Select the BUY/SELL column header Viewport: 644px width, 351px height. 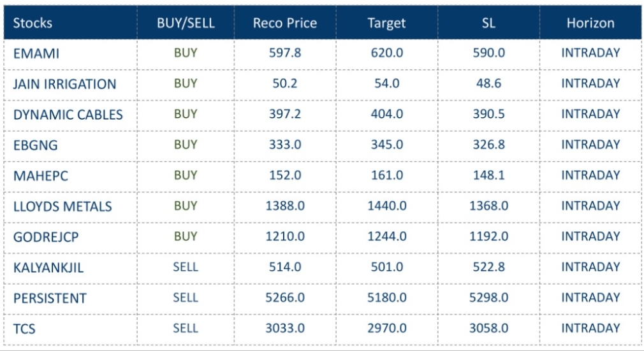(x=186, y=23)
